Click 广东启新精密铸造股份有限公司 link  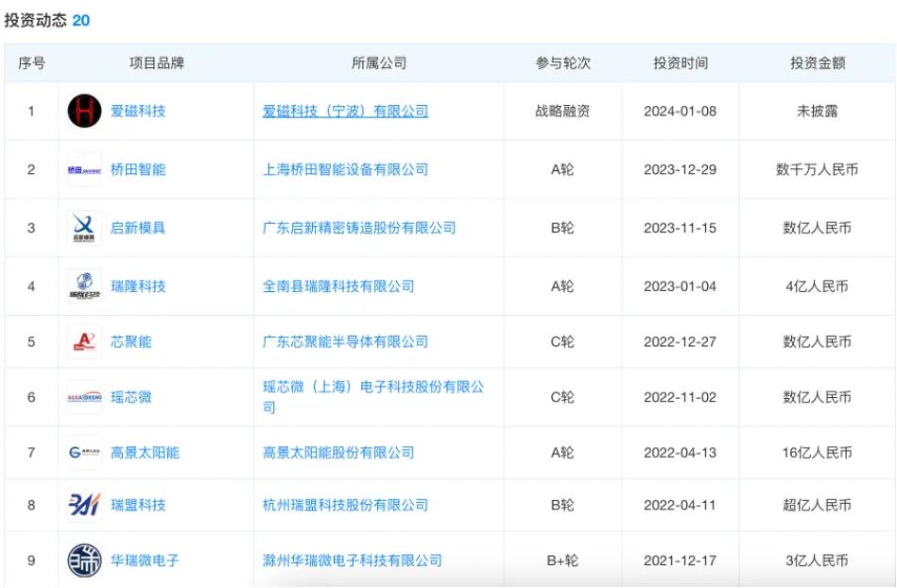tap(359, 228)
